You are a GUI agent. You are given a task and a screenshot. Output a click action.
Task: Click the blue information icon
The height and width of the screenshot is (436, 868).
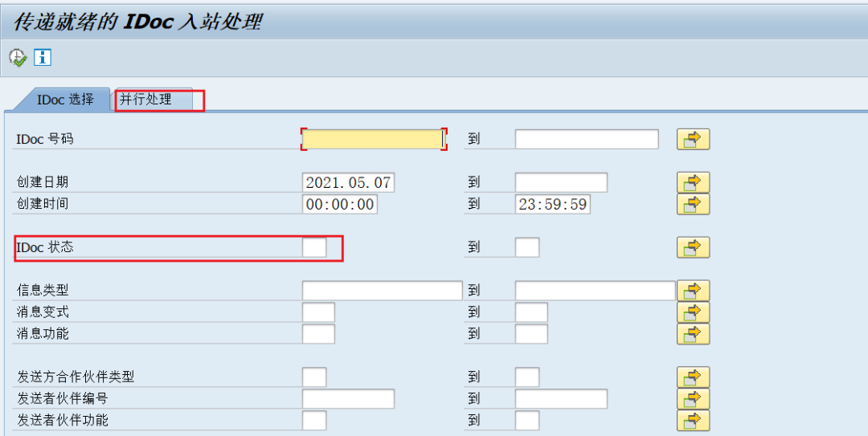[43, 58]
